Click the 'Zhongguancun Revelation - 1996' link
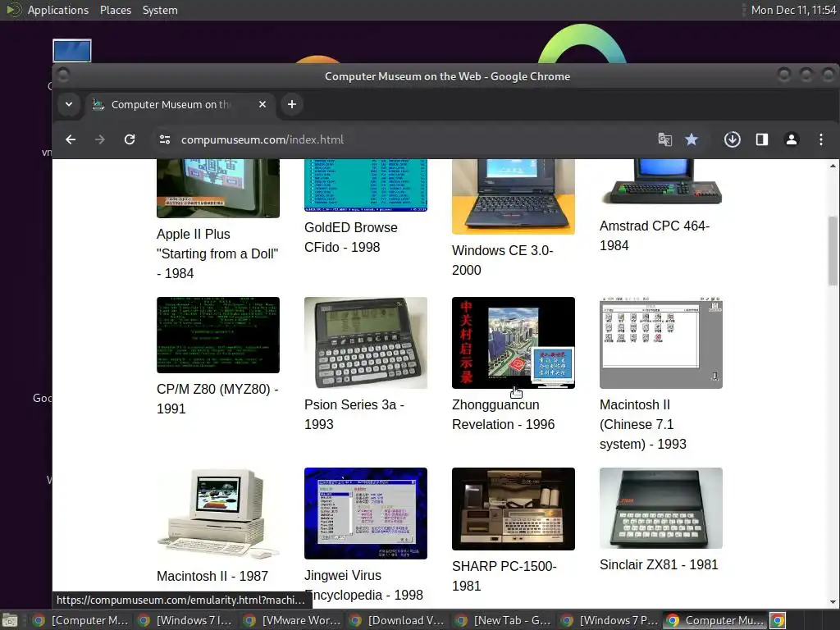 click(503, 414)
